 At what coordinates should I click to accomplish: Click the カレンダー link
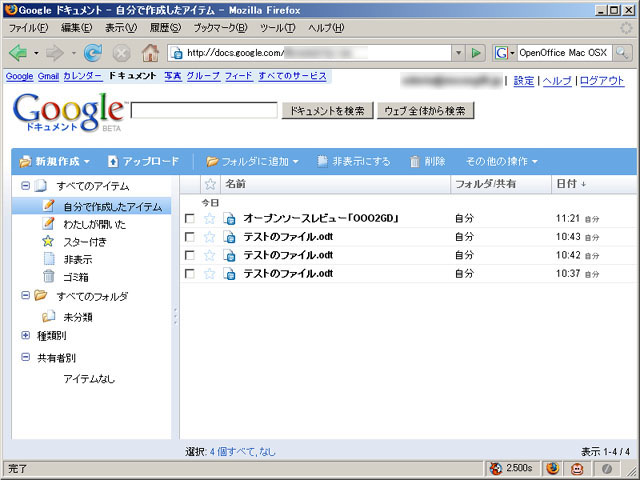click(83, 76)
